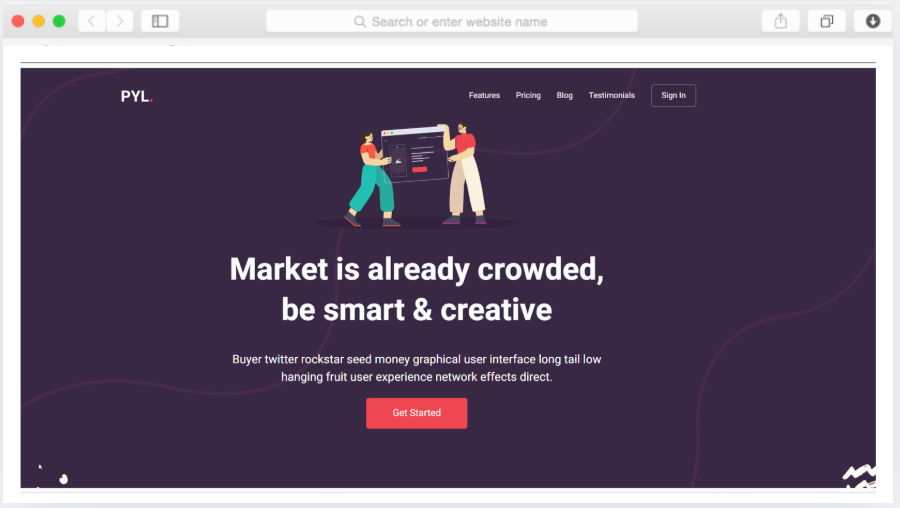Click the red Get Started button
The width and height of the screenshot is (900, 508).
pos(417,413)
